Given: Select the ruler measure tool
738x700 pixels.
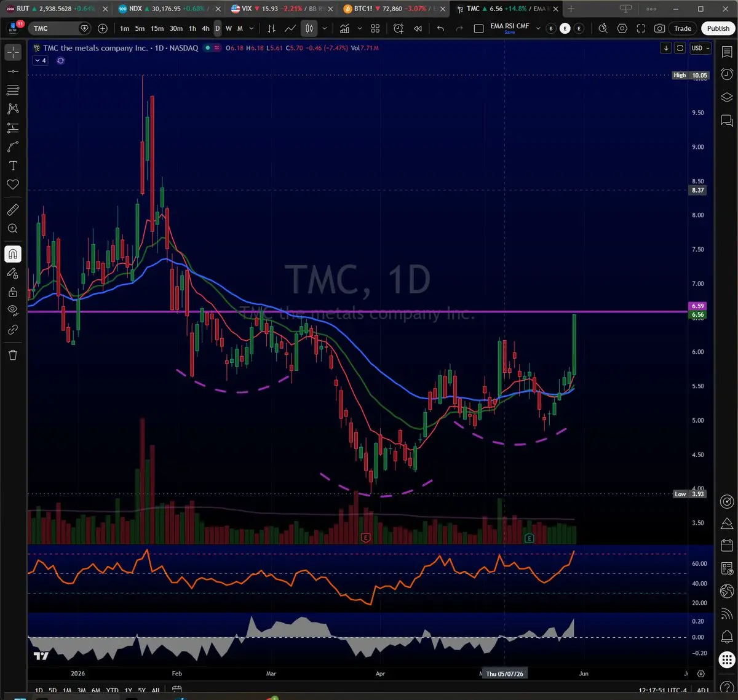Looking at the screenshot, I should 13,210.
